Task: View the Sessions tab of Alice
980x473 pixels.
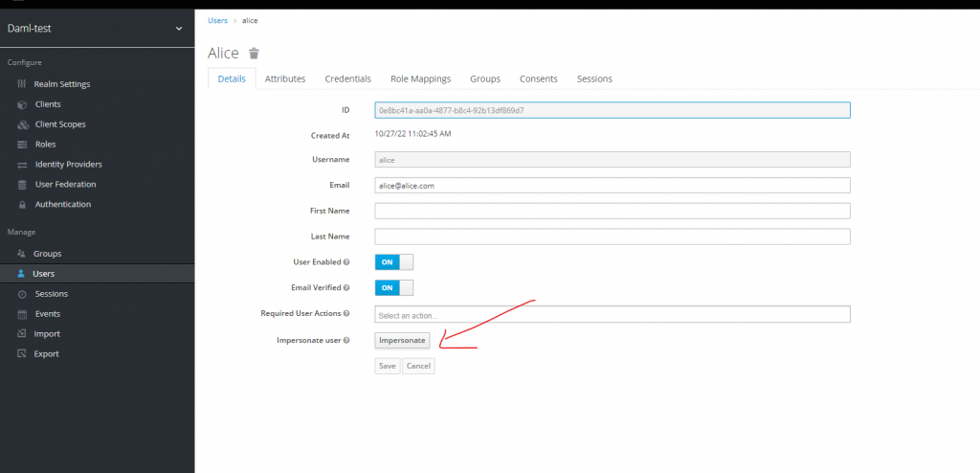Action: click(594, 79)
